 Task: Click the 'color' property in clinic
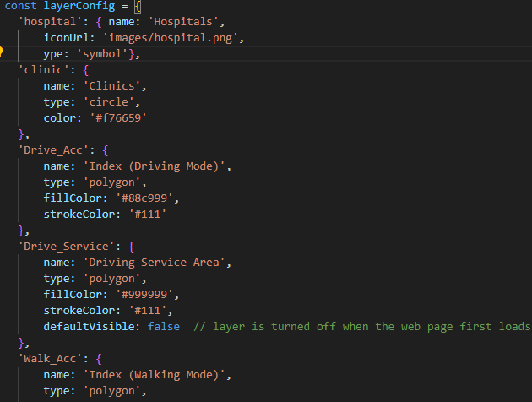tap(60, 118)
